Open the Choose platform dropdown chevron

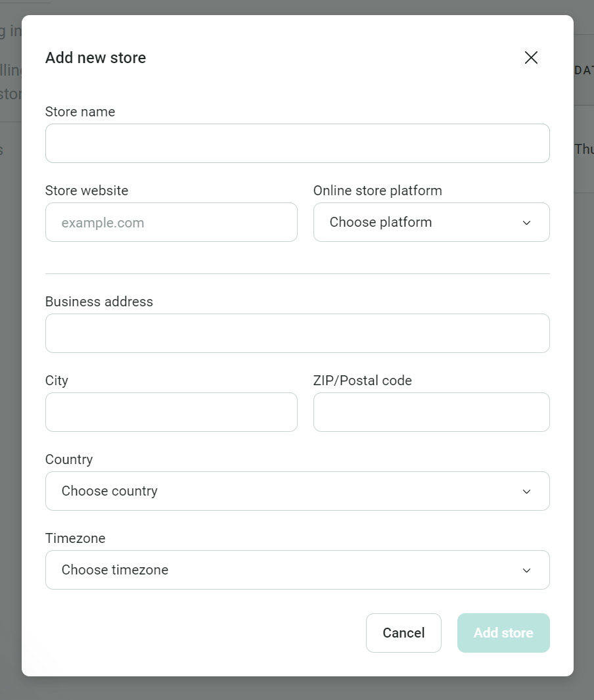pyautogui.click(x=526, y=222)
